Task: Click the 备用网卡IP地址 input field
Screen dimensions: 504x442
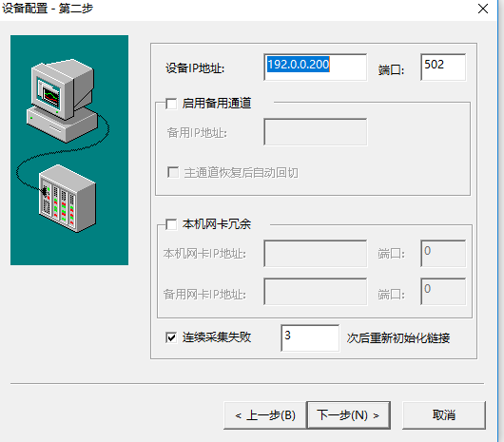Action: tap(316, 292)
